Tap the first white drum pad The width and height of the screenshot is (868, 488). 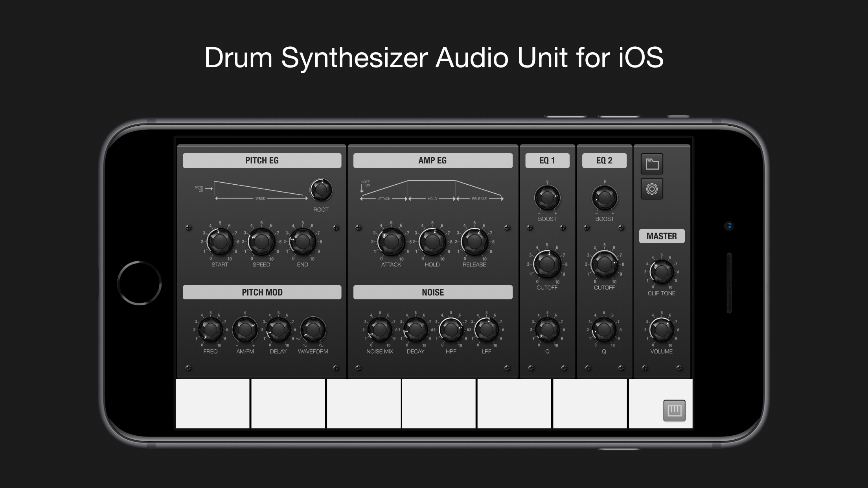[212, 404]
